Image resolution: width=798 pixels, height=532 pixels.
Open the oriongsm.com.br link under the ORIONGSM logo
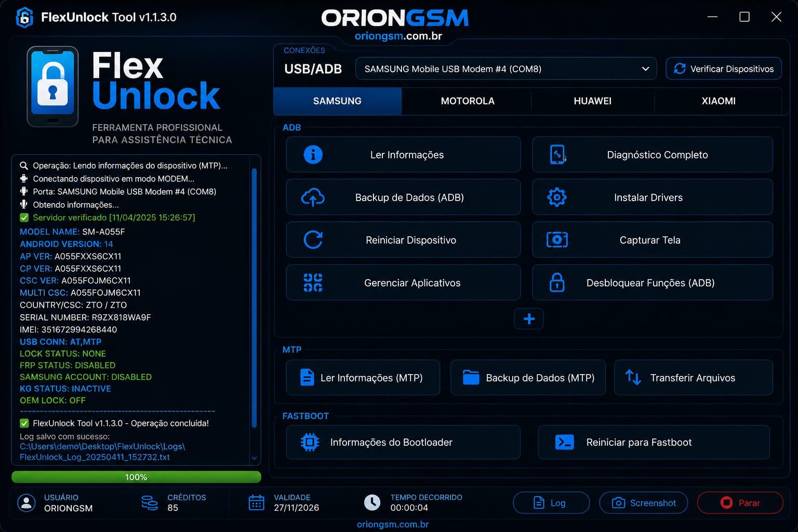pos(398,36)
